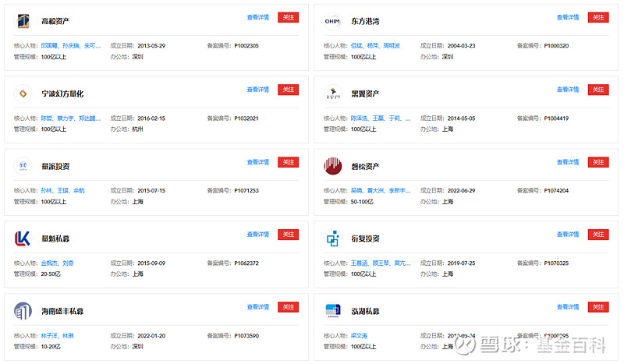Follow 海南盛丰私募 with the 关注 button
This screenshot has width=624, height=364.
[288, 307]
